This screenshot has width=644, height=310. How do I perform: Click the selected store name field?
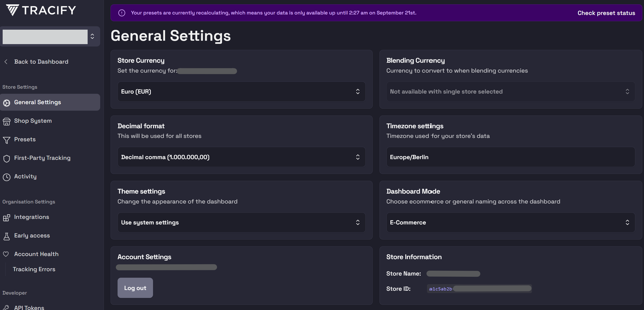[45, 37]
